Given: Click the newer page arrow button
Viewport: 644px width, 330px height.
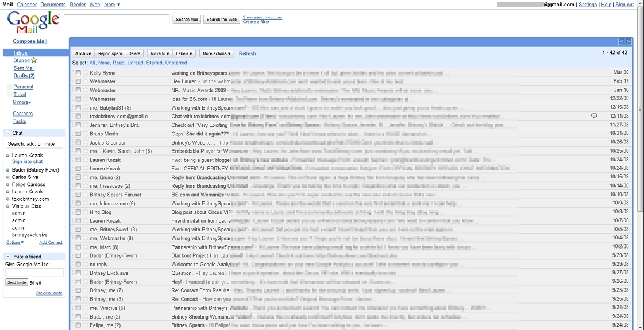Looking at the screenshot, I should tap(621, 41).
